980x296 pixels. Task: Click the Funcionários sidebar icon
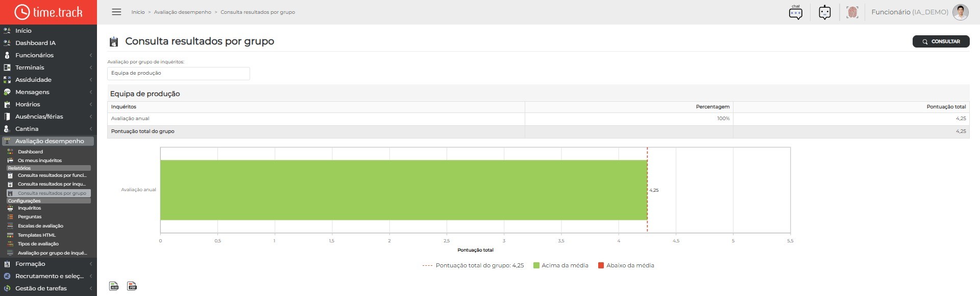coord(7,55)
